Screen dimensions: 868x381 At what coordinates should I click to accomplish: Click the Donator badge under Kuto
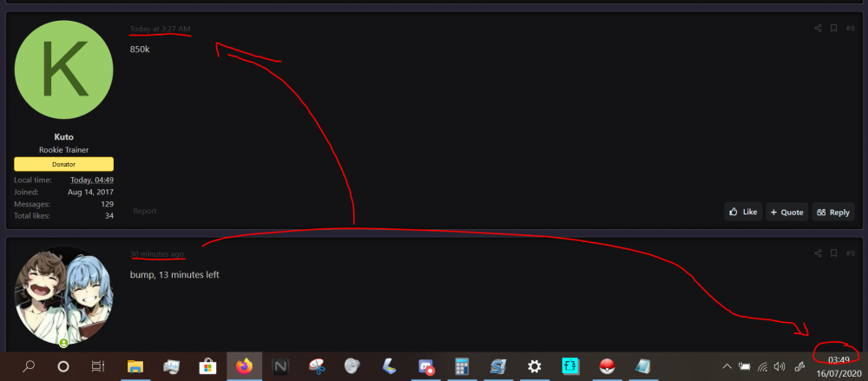(63, 164)
